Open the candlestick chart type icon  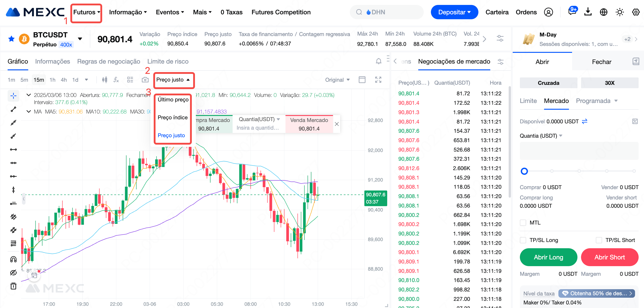104,80
